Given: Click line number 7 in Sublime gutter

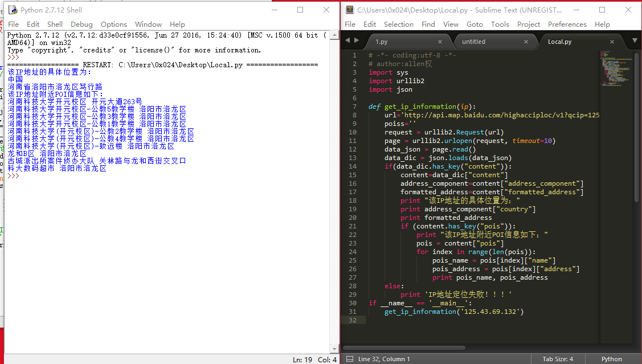Looking at the screenshot, I should click(354, 107).
